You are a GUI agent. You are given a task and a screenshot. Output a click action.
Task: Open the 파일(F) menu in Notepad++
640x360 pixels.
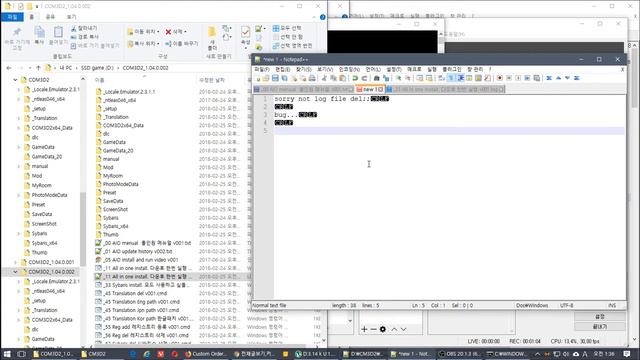point(262,69)
